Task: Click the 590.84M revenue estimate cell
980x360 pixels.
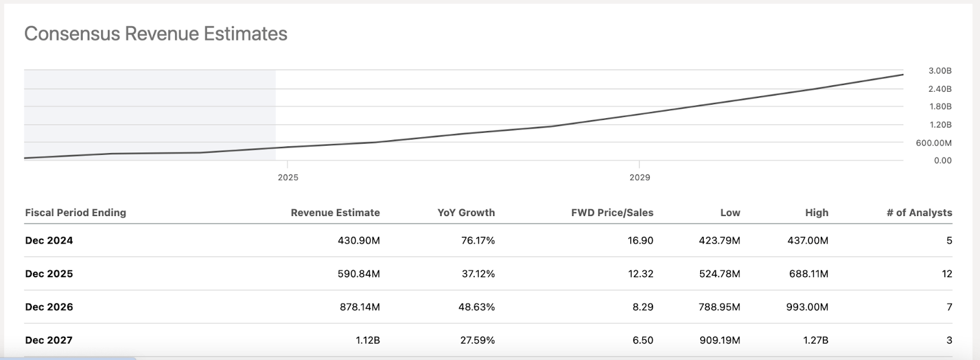Action: tap(358, 274)
